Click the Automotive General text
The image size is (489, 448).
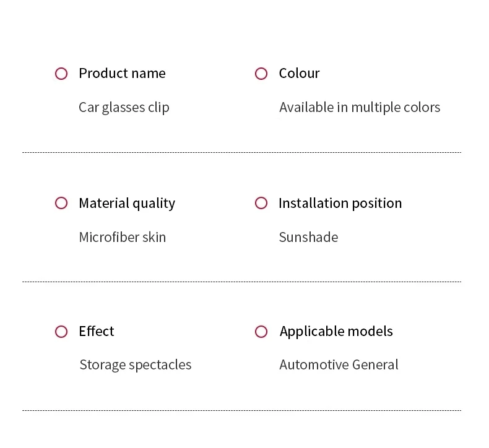[339, 364]
